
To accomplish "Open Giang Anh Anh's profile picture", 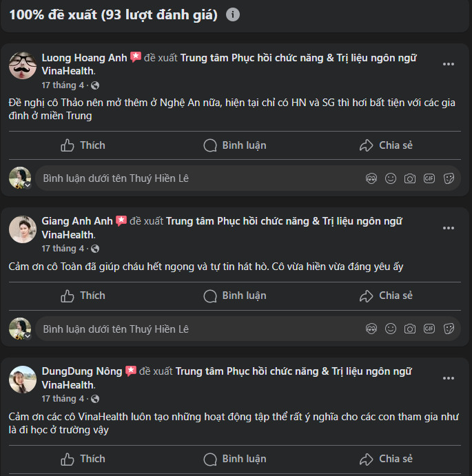I will (x=23, y=229).
